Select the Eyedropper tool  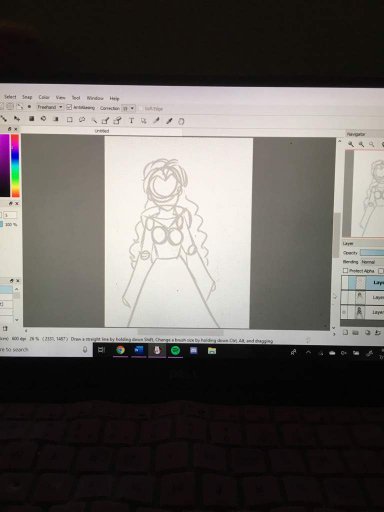169,121
